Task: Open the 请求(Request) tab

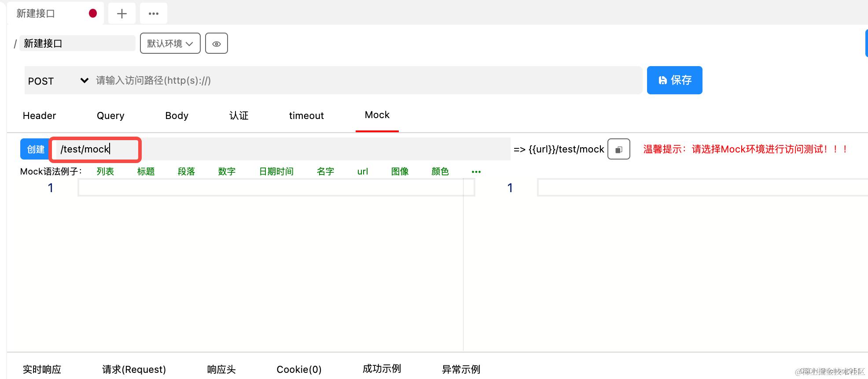Action: (x=134, y=369)
